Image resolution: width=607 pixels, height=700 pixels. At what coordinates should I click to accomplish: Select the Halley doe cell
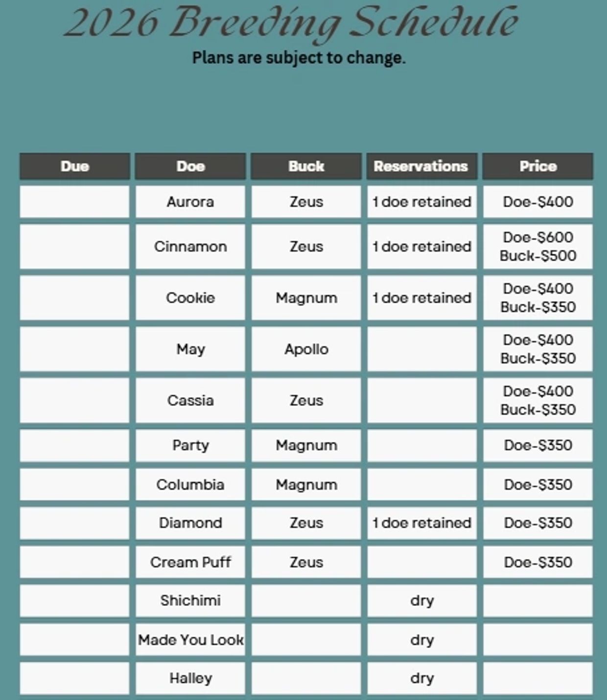click(190, 678)
